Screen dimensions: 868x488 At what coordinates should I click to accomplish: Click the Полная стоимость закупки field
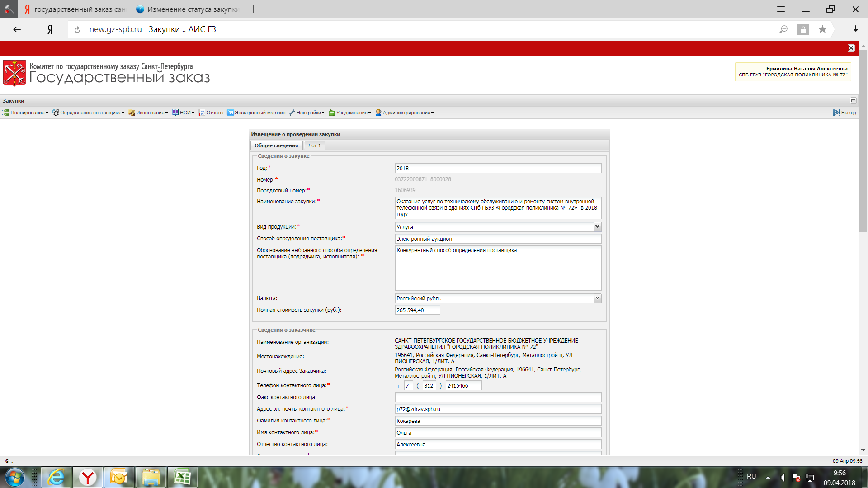[417, 310]
